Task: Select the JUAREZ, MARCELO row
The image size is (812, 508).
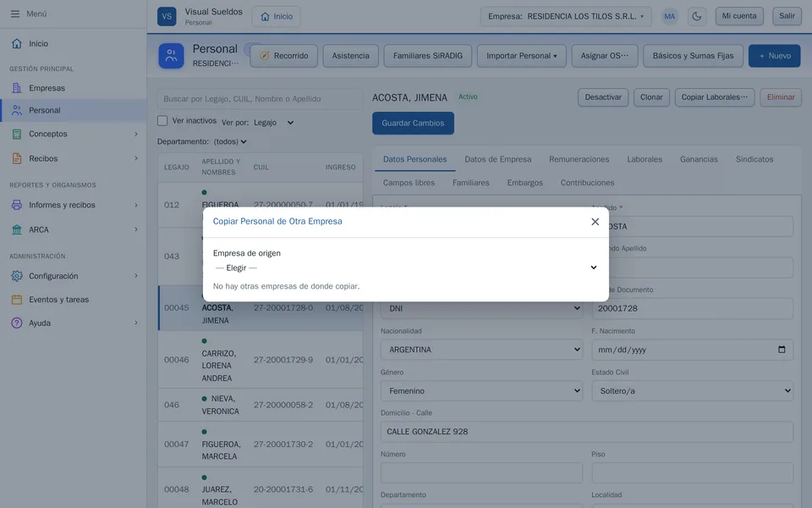Action: pyautogui.click(x=261, y=489)
